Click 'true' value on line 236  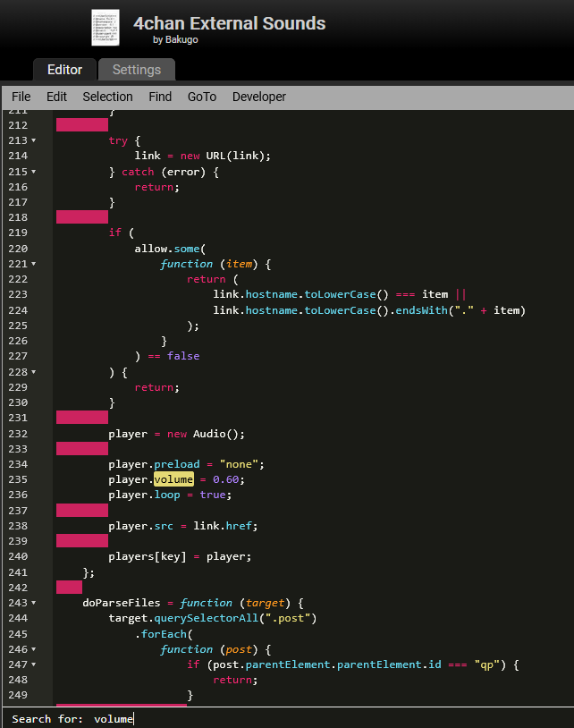(213, 495)
